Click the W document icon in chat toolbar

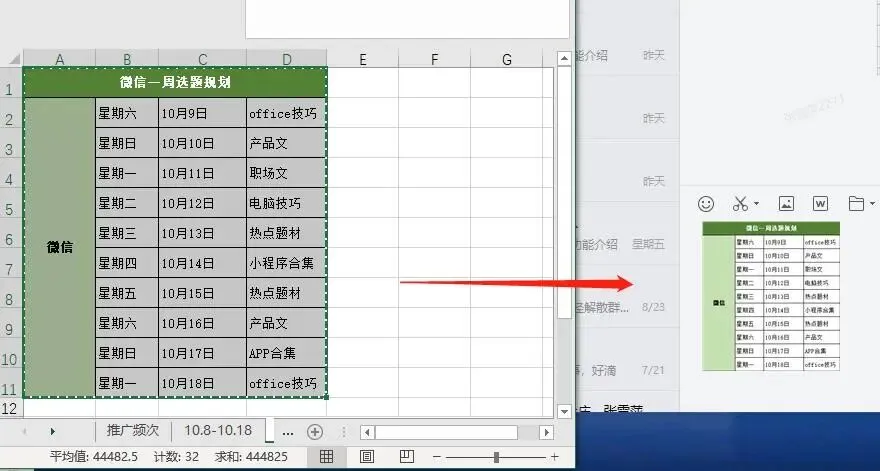click(820, 204)
